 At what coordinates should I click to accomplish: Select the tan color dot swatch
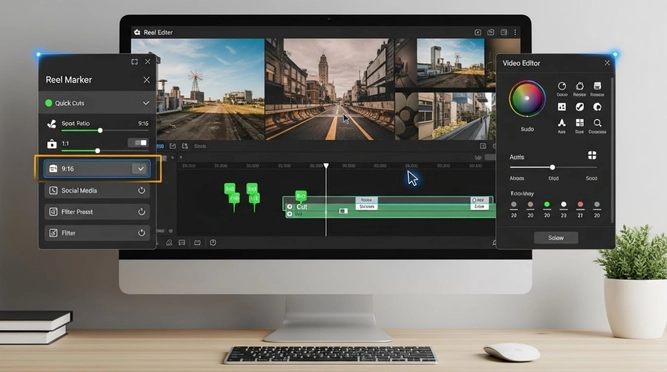(530, 204)
